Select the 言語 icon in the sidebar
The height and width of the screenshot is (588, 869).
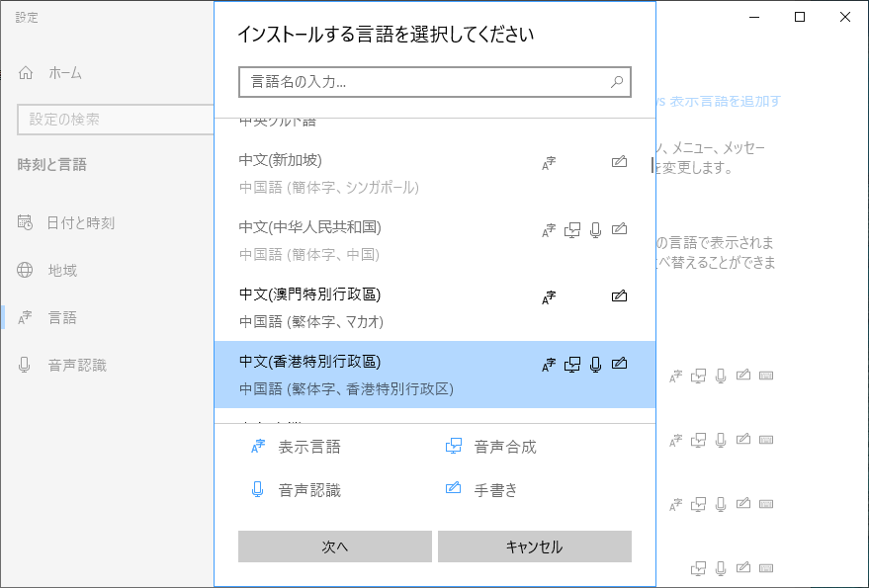tap(25, 317)
